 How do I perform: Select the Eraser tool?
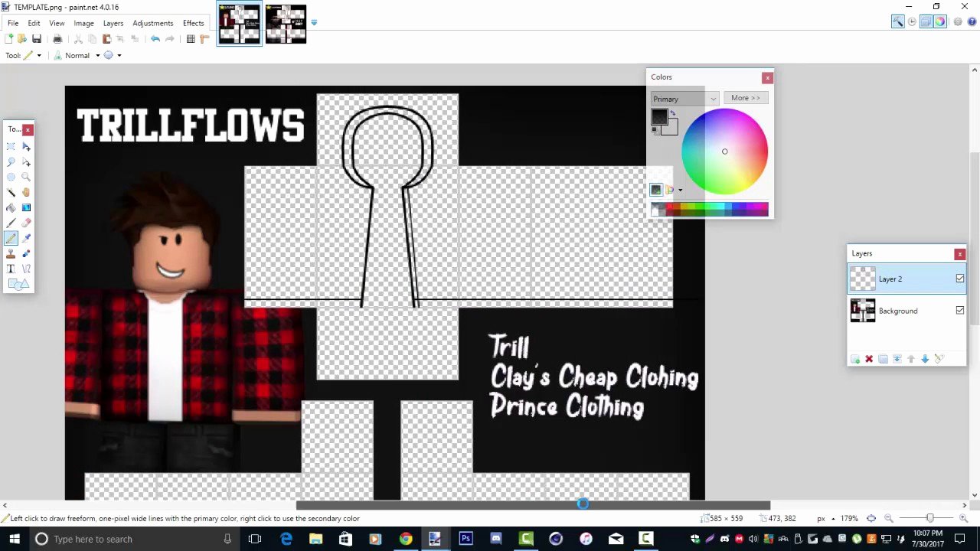pos(26,223)
